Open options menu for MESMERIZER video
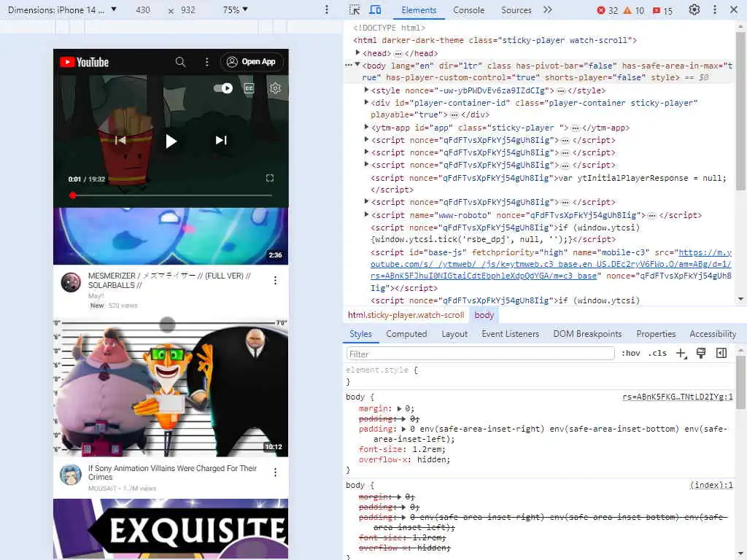This screenshot has width=747, height=560. click(275, 281)
